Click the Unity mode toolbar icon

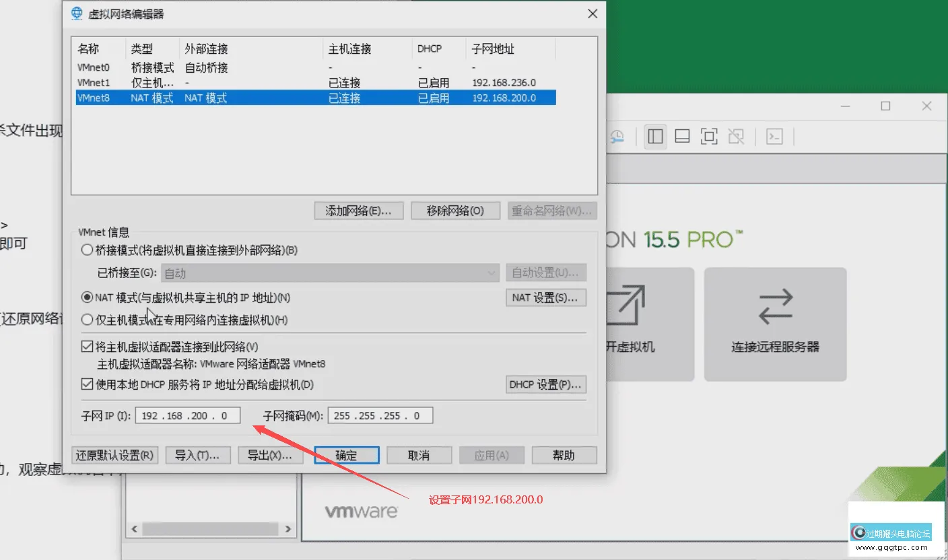(x=736, y=136)
